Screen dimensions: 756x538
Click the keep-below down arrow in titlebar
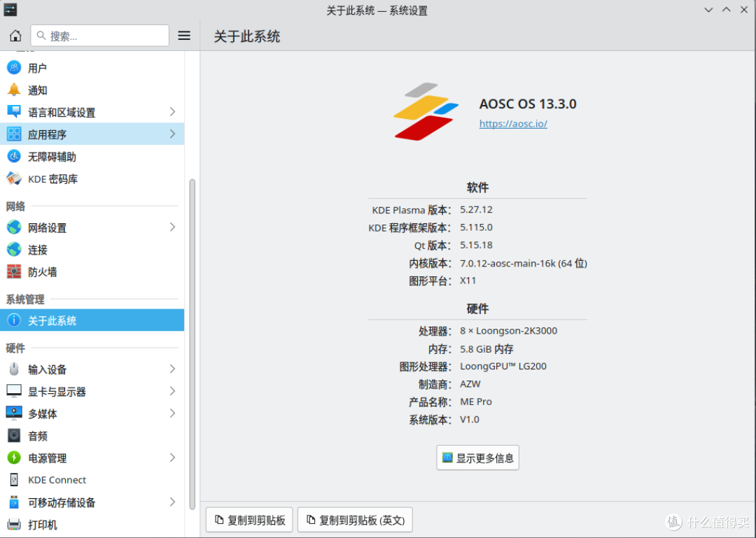pos(708,10)
